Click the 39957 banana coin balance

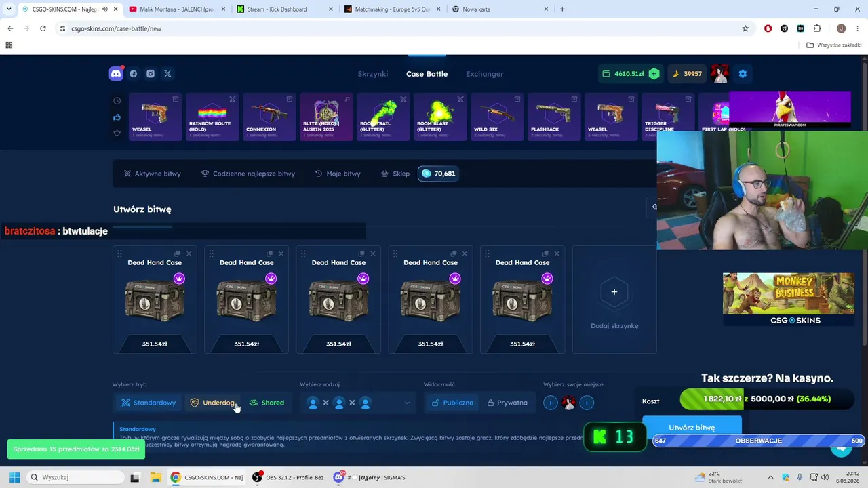click(x=687, y=74)
